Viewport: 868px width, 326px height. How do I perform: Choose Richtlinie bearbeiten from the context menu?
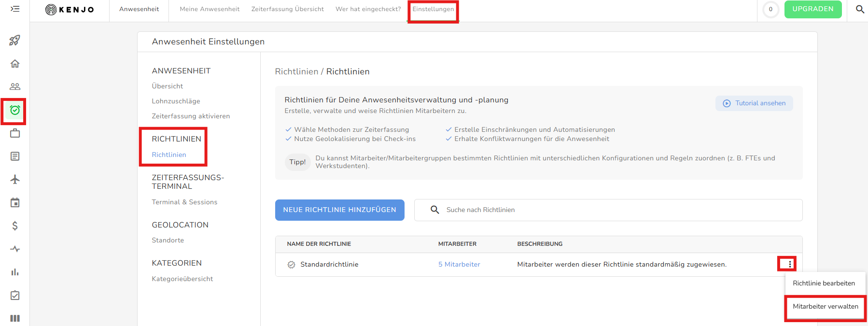coord(824,283)
